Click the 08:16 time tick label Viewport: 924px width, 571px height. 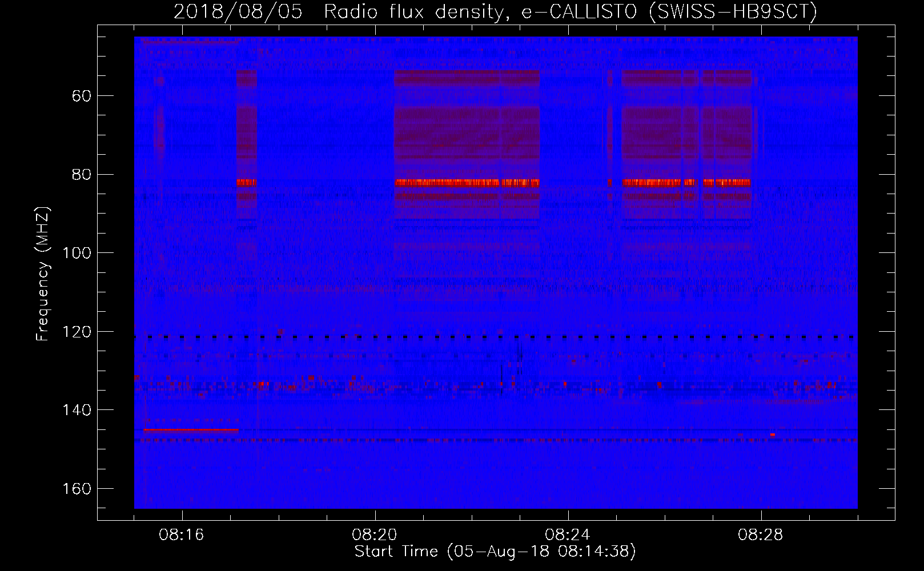click(x=182, y=535)
